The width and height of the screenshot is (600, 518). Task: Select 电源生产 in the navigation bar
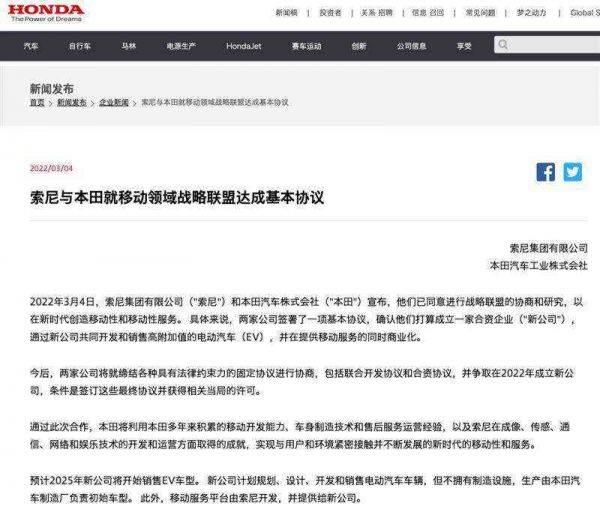point(181,46)
